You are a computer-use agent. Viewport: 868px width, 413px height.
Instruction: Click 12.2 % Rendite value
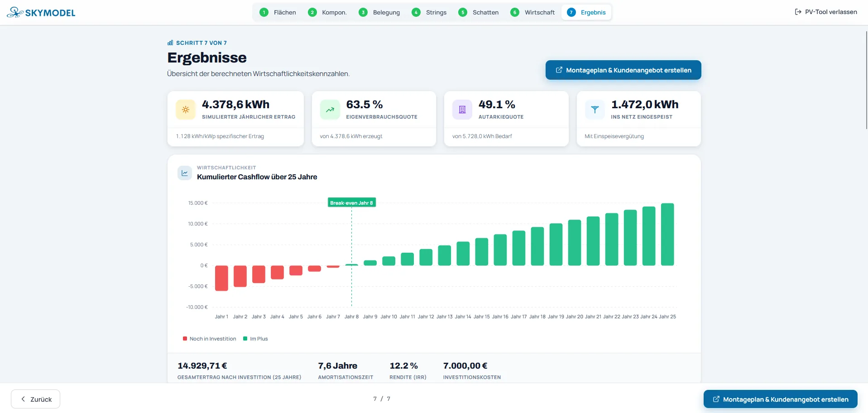pyautogui.click(x=403, y=365)
